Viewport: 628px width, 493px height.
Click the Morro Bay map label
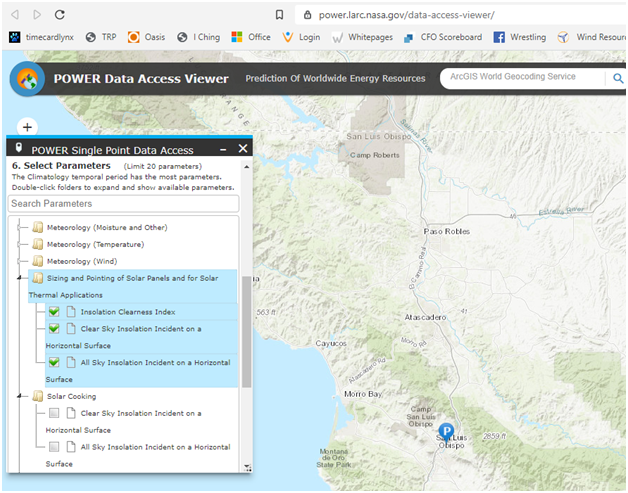363,394
